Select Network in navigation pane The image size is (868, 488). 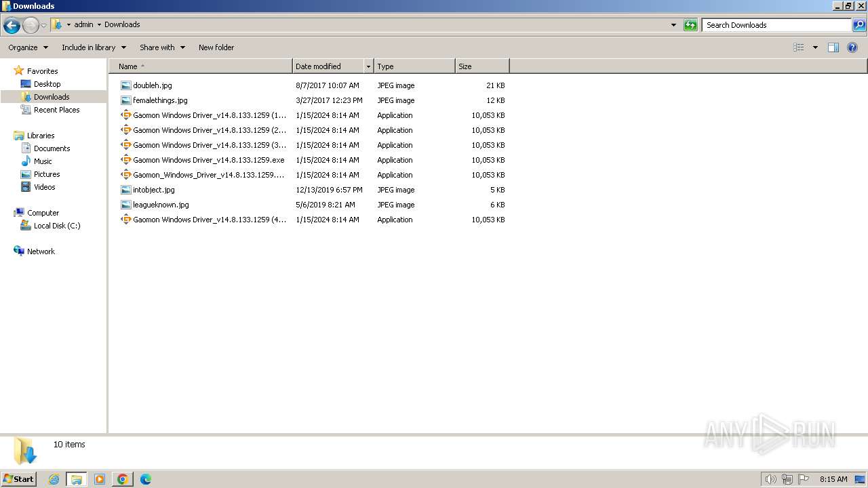[x=41, y=251]
